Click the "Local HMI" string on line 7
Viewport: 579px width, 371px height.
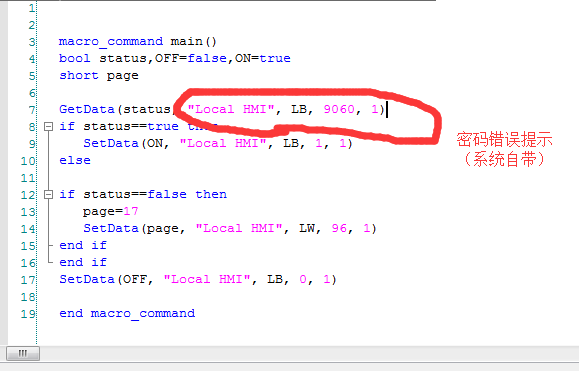231,109
